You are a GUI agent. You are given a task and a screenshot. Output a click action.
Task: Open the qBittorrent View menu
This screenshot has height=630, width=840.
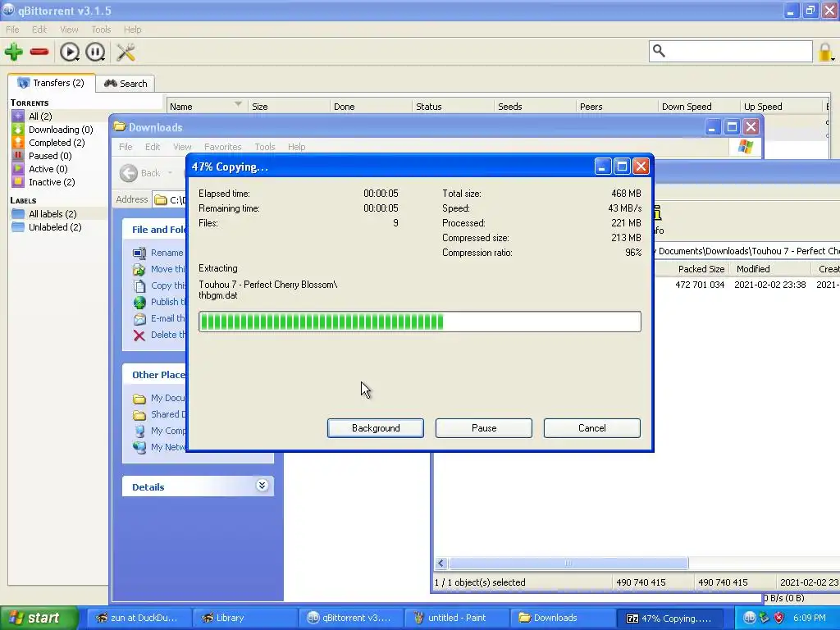[69, 30]
